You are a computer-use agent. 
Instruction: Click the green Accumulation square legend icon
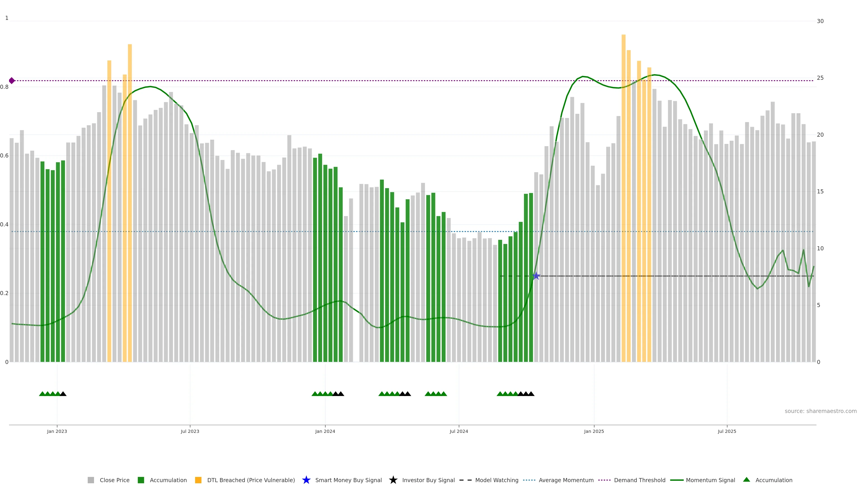[141, 480]
